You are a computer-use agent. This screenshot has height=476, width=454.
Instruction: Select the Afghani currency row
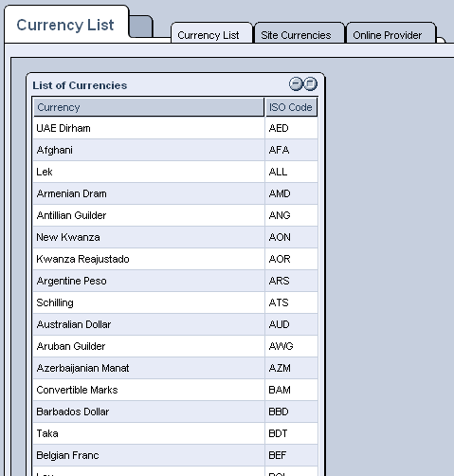point(175,150)
